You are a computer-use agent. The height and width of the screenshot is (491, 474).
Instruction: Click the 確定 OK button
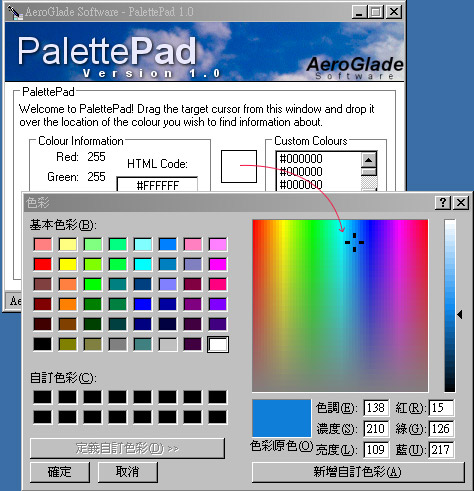(x=60, y=472)
